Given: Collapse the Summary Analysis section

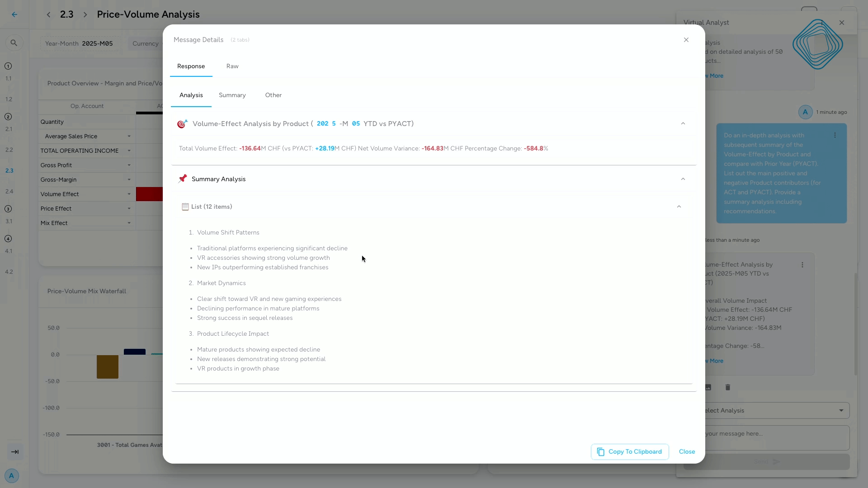Looking at the screenshot, I should pos(683,179).
